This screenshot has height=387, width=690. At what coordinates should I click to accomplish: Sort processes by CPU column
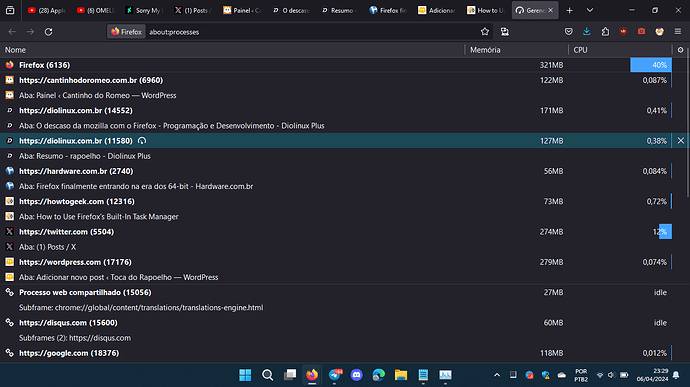click(620, 50)
